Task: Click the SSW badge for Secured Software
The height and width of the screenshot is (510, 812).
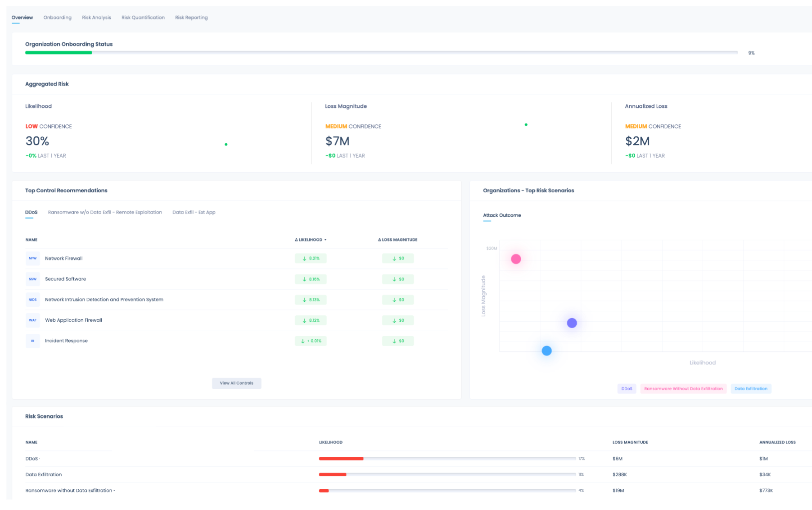Action: [x=32, y=279]
